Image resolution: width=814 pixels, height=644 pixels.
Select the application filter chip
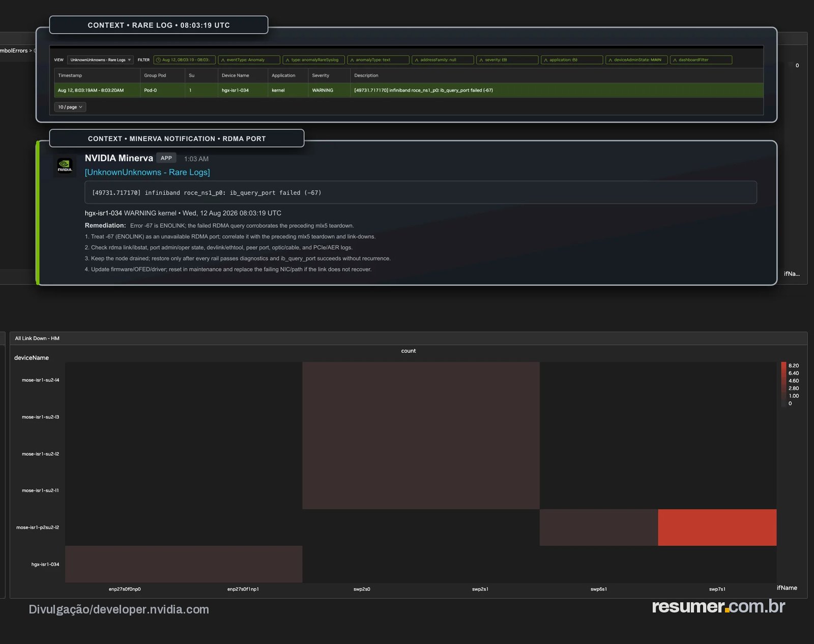[x=572, y=60]
